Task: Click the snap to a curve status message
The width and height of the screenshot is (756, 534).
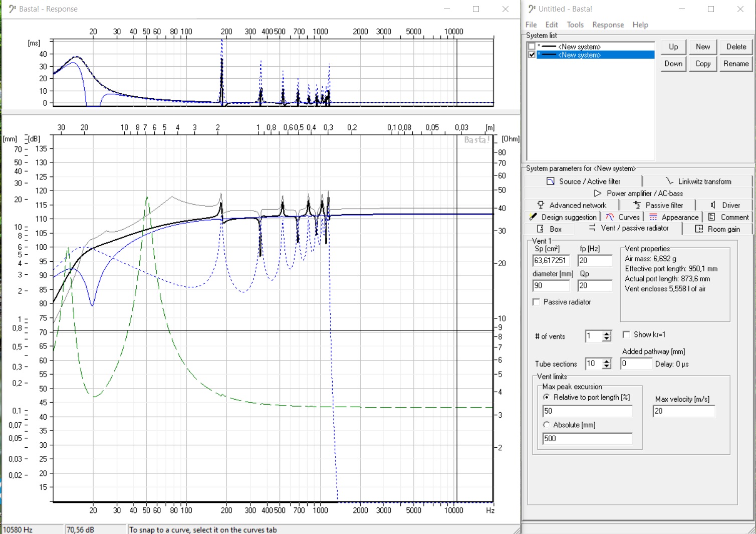Action: [203, 529]
